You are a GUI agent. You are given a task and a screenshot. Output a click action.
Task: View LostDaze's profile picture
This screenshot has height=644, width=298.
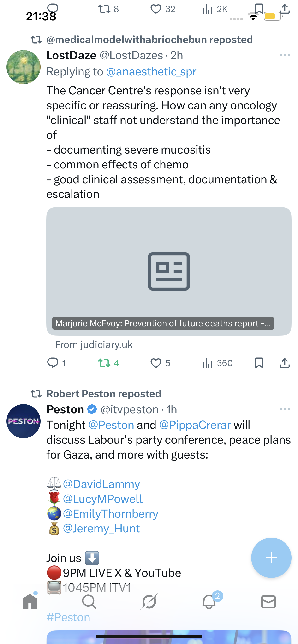point(24,67)
